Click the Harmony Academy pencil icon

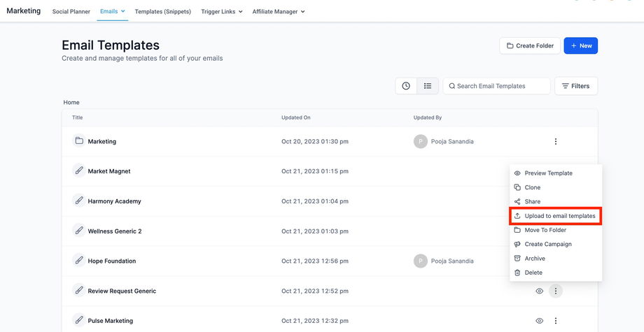click(78, 201)
